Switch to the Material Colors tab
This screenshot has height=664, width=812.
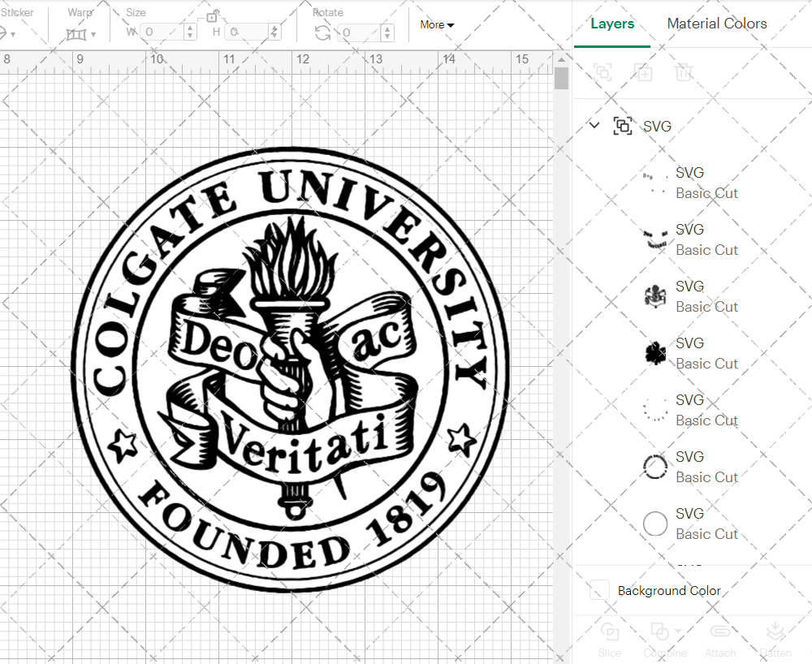click(717, 24)
